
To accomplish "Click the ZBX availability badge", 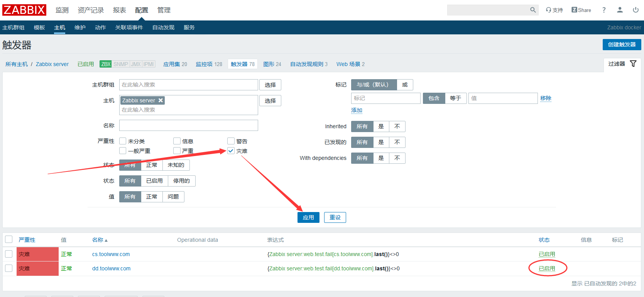I will [x=106, y=64].
